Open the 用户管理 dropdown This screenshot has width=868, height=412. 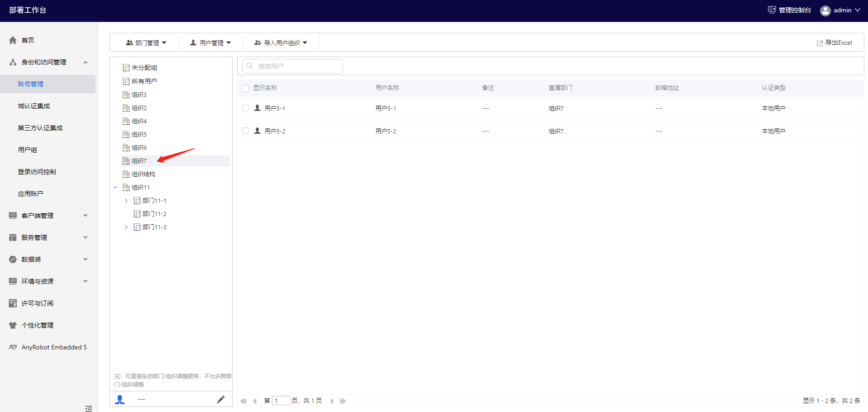[211, 42]
